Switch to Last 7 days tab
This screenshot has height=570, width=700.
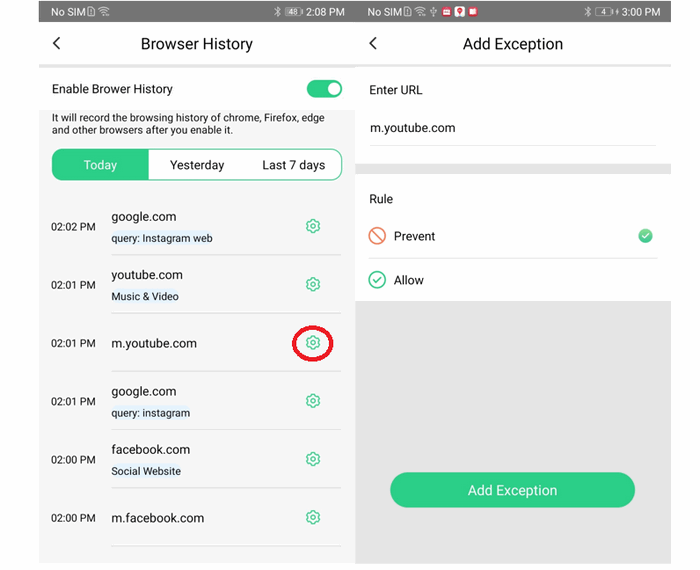coord(293,165)
